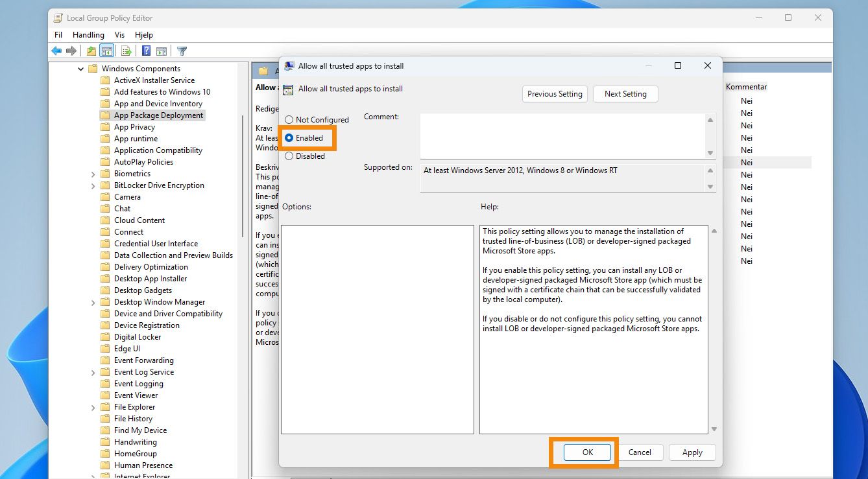Click the folder icon beside Connect
Viewport: 868px width, 479px height.
105,232
